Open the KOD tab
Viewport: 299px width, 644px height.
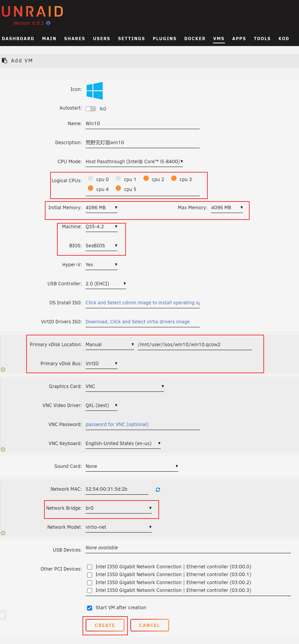coord(284,38)
